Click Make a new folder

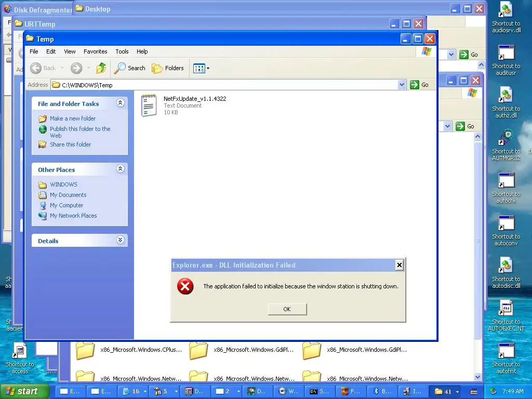point(73,118)
